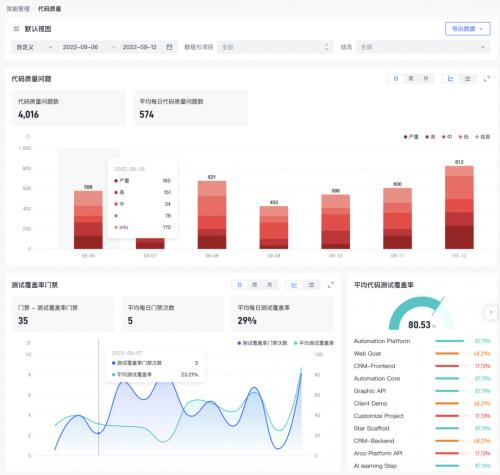The height and width of the screenshot is (475, 500).
Task: Expand 代码质量问题 panel to fullscreen
Action: click(x=487, y=79)
